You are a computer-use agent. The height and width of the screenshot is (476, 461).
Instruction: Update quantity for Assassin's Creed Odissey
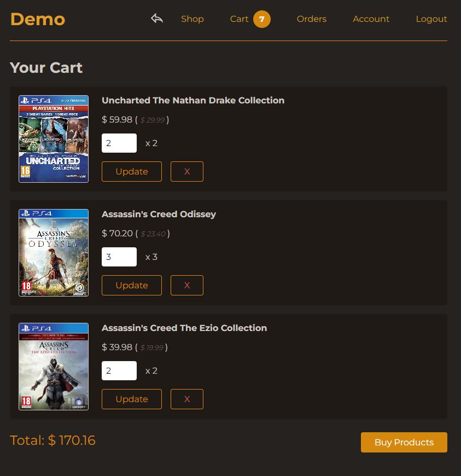pyautogui.click(x=132, y=286)
